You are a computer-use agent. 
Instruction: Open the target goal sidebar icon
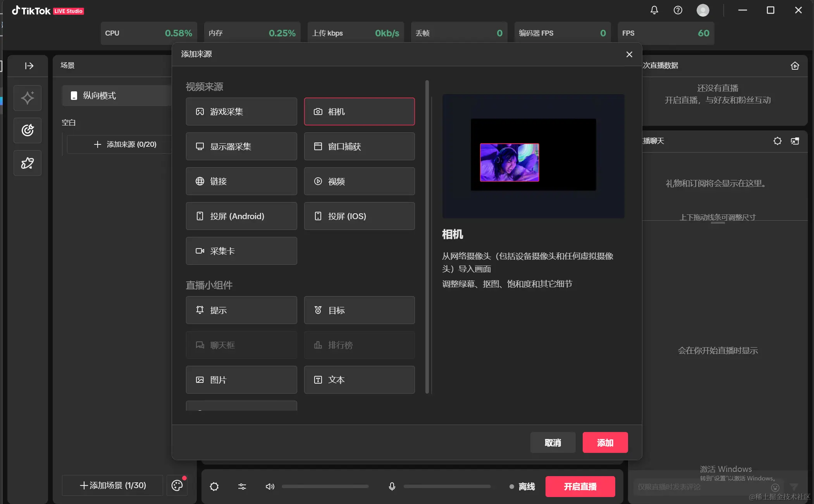28,130
